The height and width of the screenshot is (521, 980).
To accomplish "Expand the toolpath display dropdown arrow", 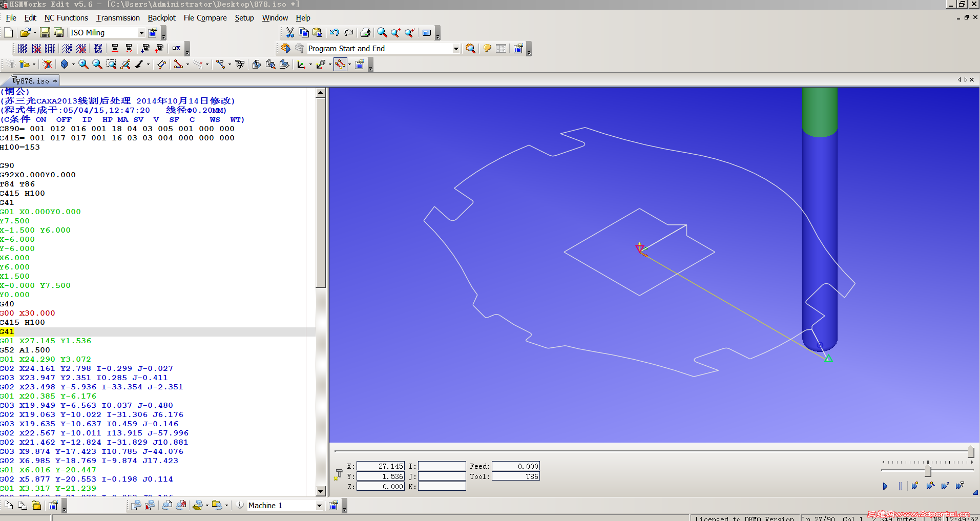I will pos(350,65).
